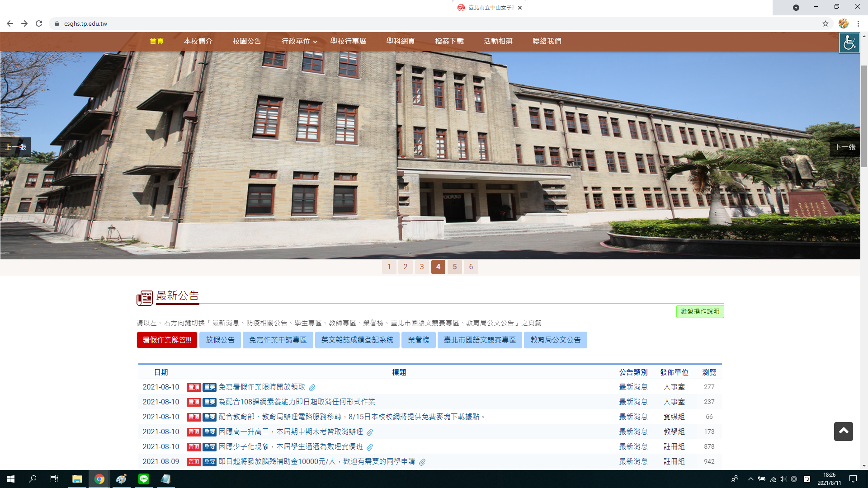The image size is (868, 488).
Task: Open Chrome three-dot menu
Action: pyautogui.click(x=858, y=23)
